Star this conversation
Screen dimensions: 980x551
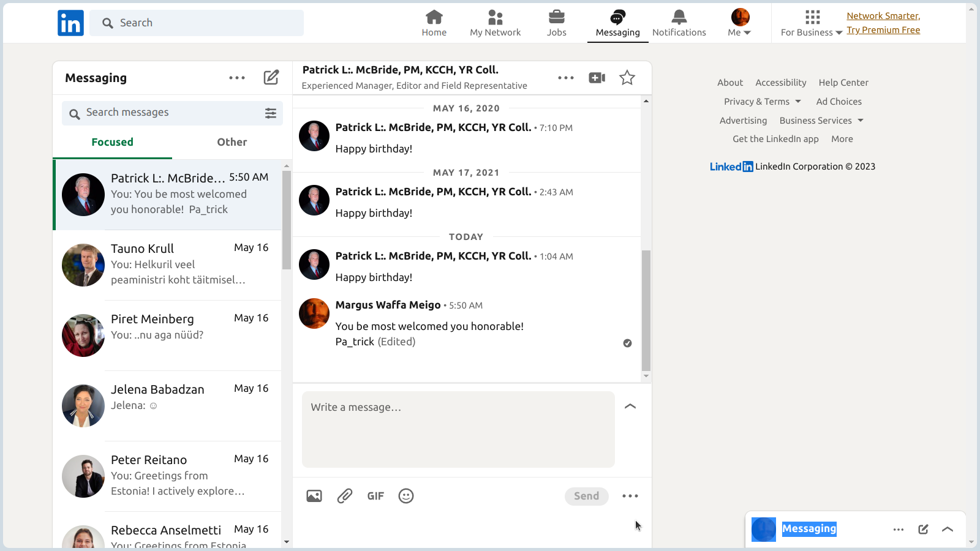click(x=627, y=78)
